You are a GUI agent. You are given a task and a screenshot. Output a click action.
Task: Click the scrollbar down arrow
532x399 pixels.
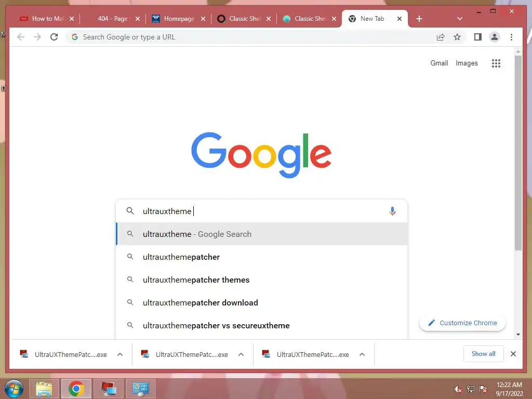tap(518, 335)
